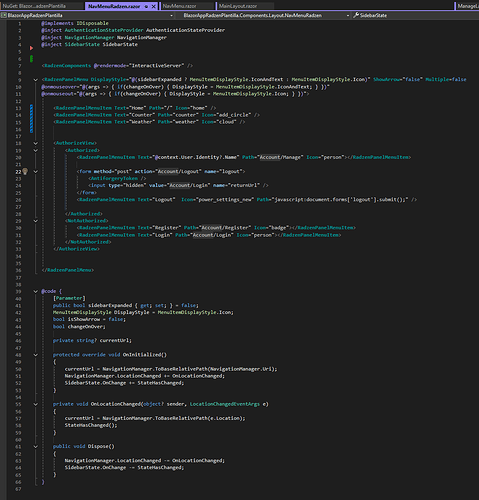
Task: Click the project icon beside BlazorAppRadzenPlantilla dropdown
Action: click(4, 15)
